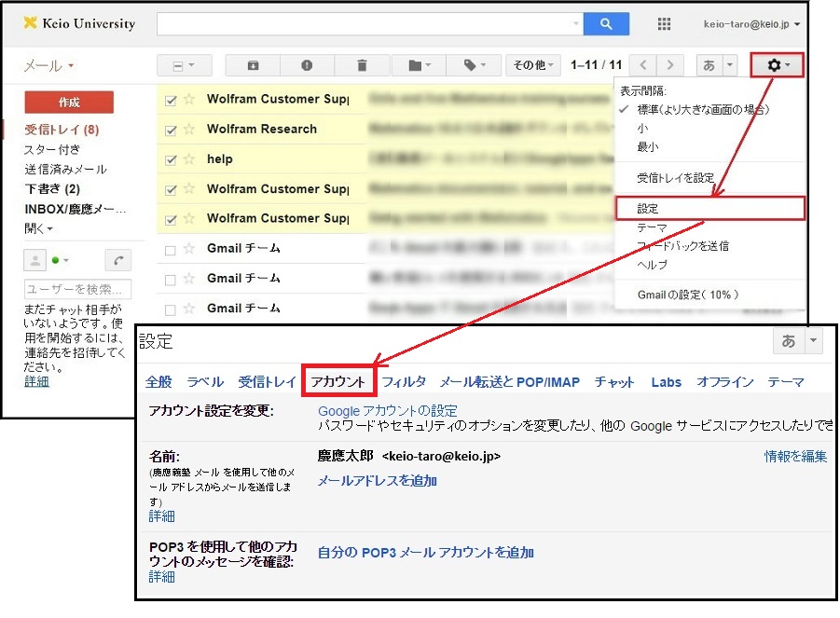840x618 pixels.
Task: Click the trash delete icon
Action: 362,65
